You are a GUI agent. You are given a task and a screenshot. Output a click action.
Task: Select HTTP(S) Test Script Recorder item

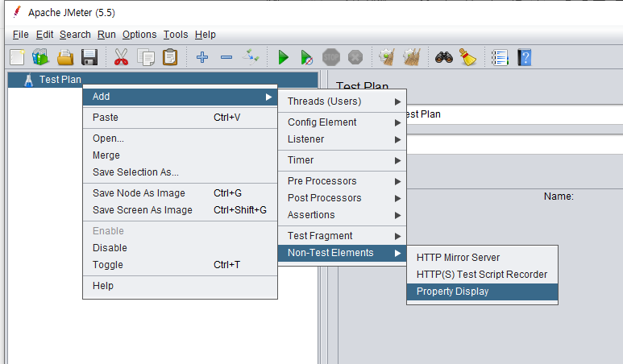pyautogui.click(x=482, y=275)
